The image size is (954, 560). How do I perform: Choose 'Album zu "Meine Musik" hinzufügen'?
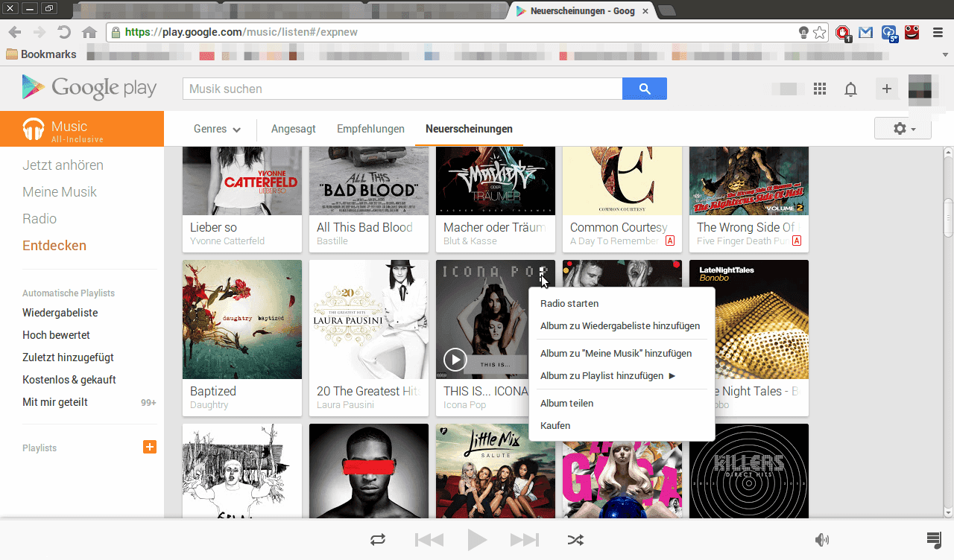click(622, 354)
